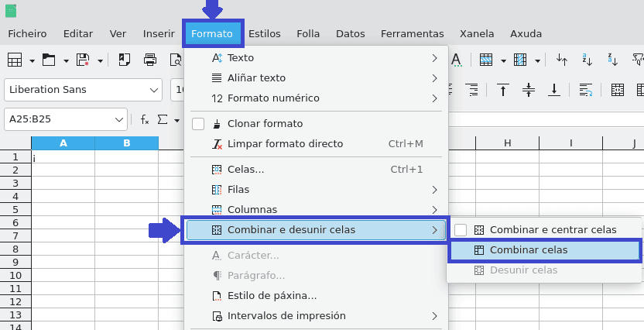
Task: Click the Sort ascending a-z icon
Action: click(587, 60)
